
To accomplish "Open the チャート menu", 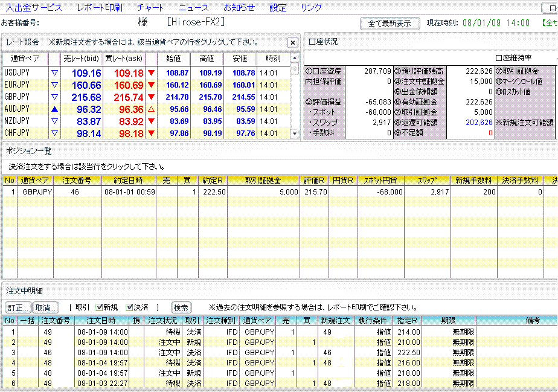I will coord(150,8).
